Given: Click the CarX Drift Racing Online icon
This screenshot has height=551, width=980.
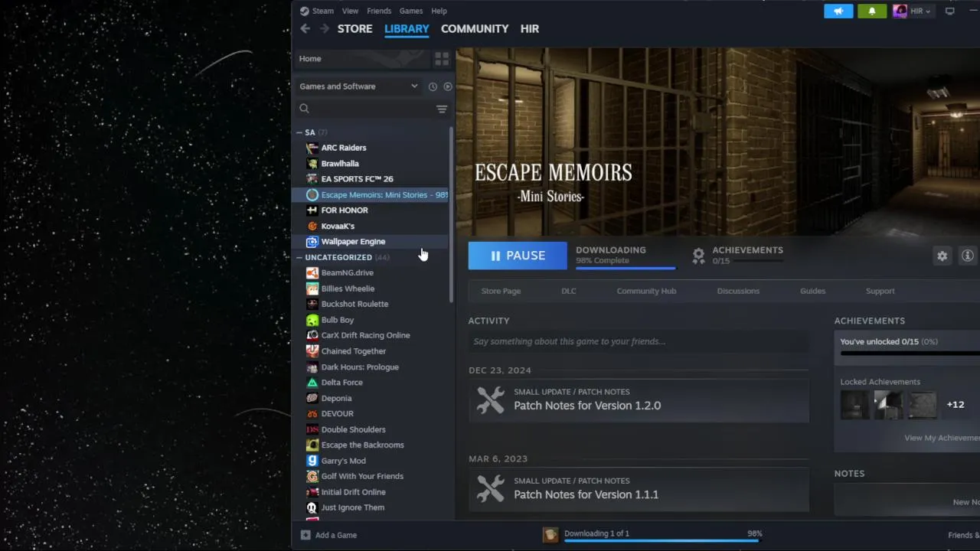Looking at the screenshot, I should coord(312,335).
